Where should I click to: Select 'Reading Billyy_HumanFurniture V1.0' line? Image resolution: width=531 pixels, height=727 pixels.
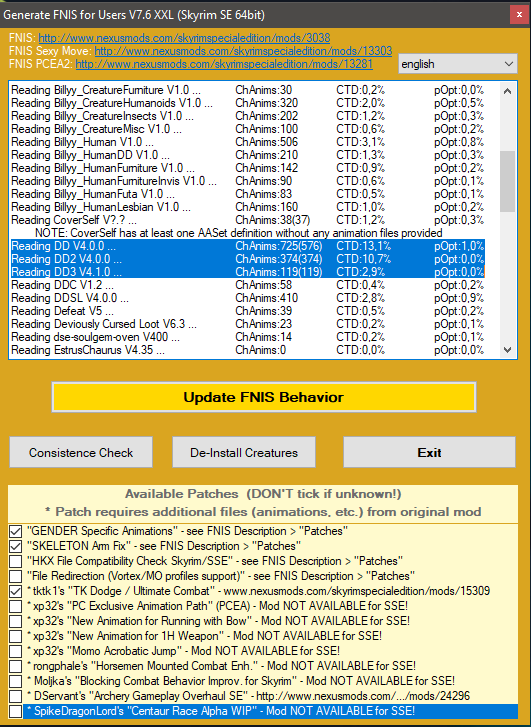[x=248, y=168]
